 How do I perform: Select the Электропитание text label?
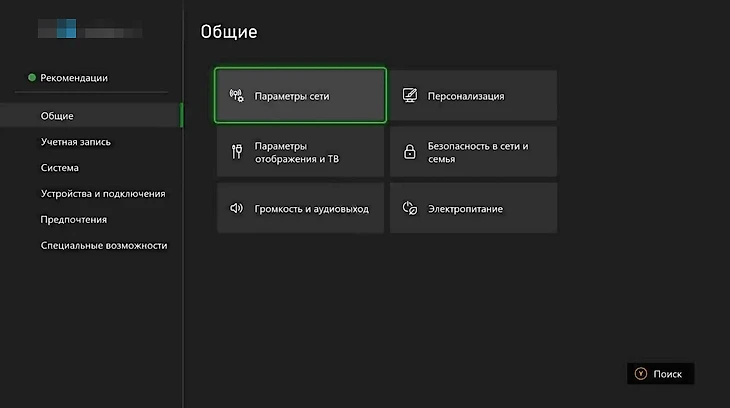tap(465, 208)
